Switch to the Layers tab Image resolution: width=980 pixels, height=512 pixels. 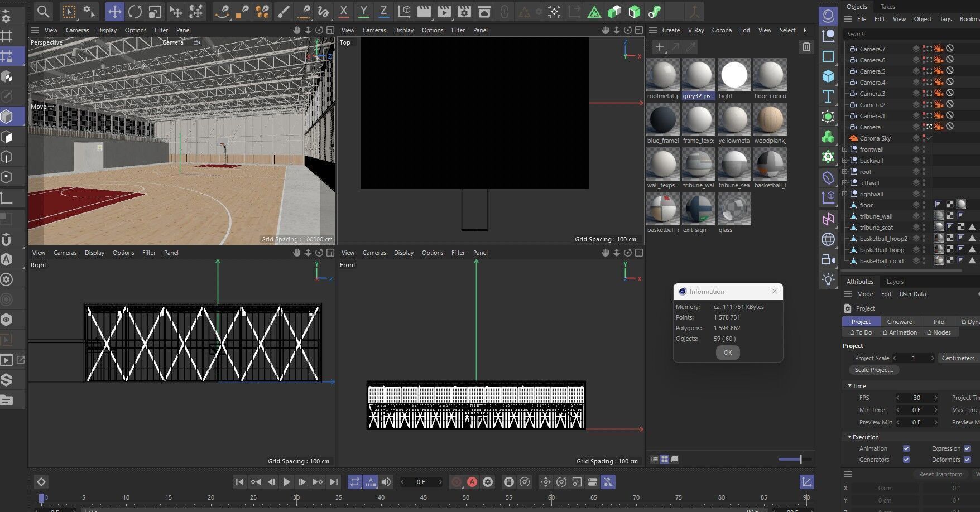(895, 282)
